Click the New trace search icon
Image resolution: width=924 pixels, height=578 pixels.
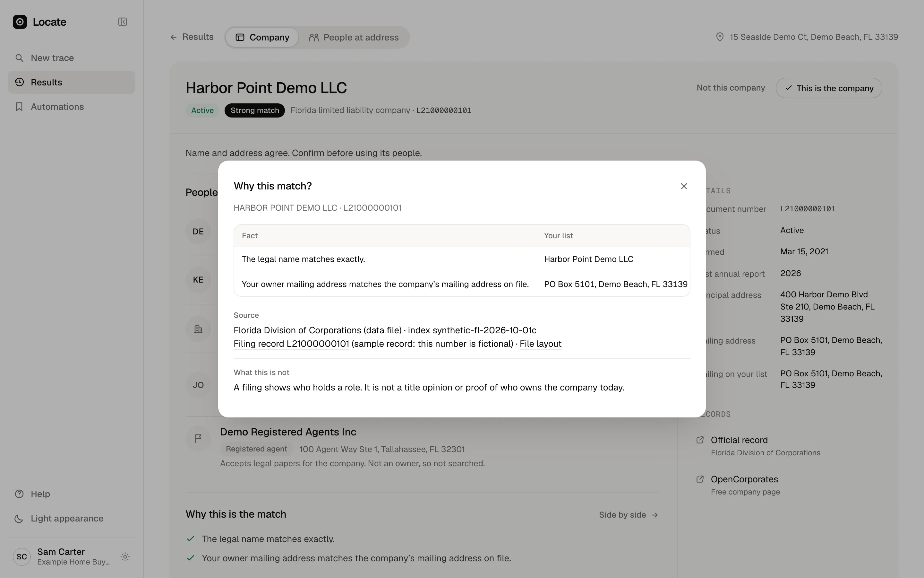click(x=19, y=58)
